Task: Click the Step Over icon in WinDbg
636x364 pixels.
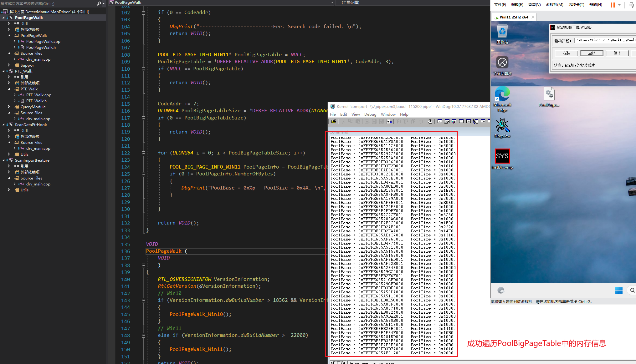Action: (x=406, y=121)
